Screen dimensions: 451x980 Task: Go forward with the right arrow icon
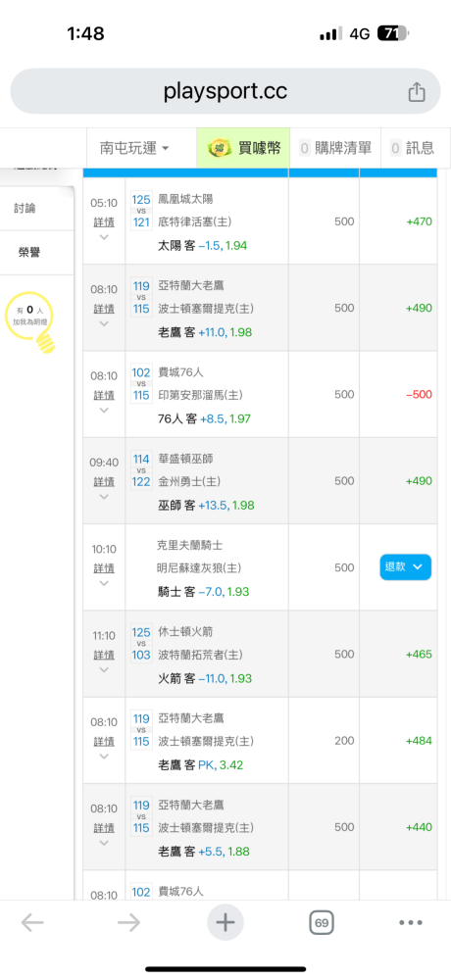click(128, 922)
